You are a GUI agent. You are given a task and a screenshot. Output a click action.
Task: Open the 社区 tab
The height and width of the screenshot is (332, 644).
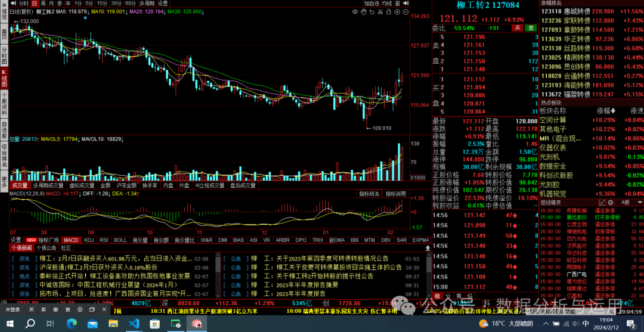pos(66,248)
